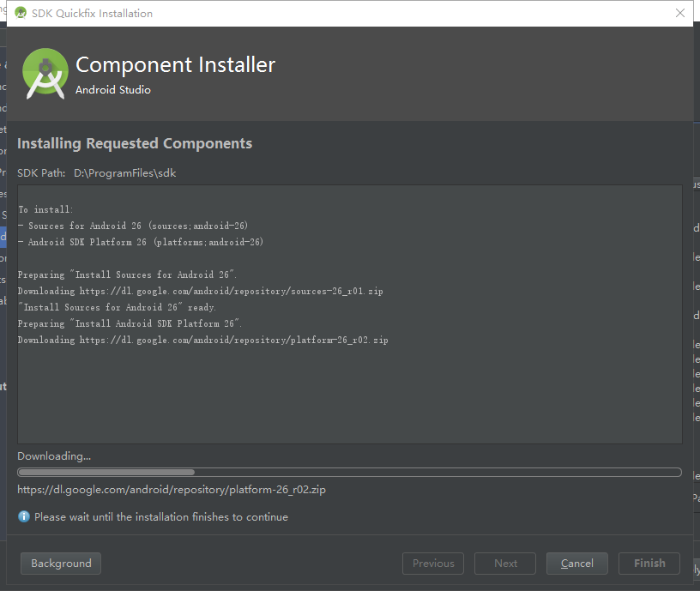Click the 'To install:' log line
This screenshot has width=700, height=591.
(x=45, y=209)
